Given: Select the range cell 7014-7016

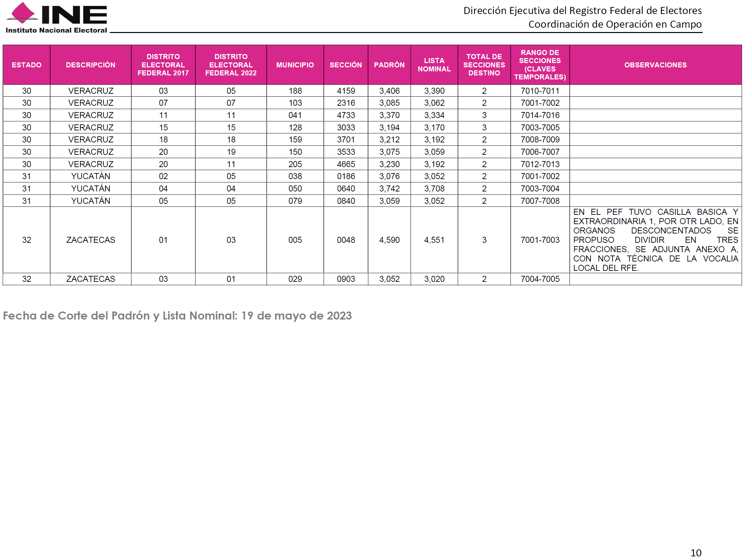Looking at the screenshot, I should pyautogui.click(x=540, y=115).
